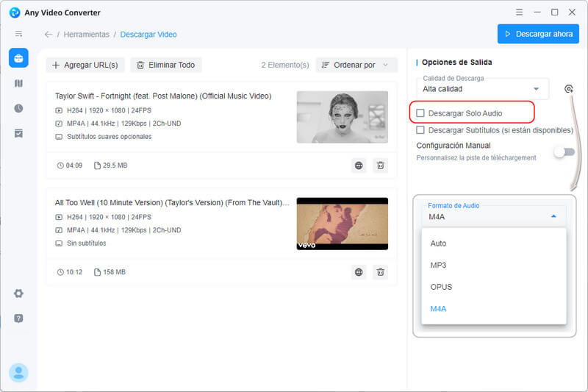Open the format library sidebar icon
Image resolution: width=588 pixels, height=392 pixels.
[x=18, y=83]
